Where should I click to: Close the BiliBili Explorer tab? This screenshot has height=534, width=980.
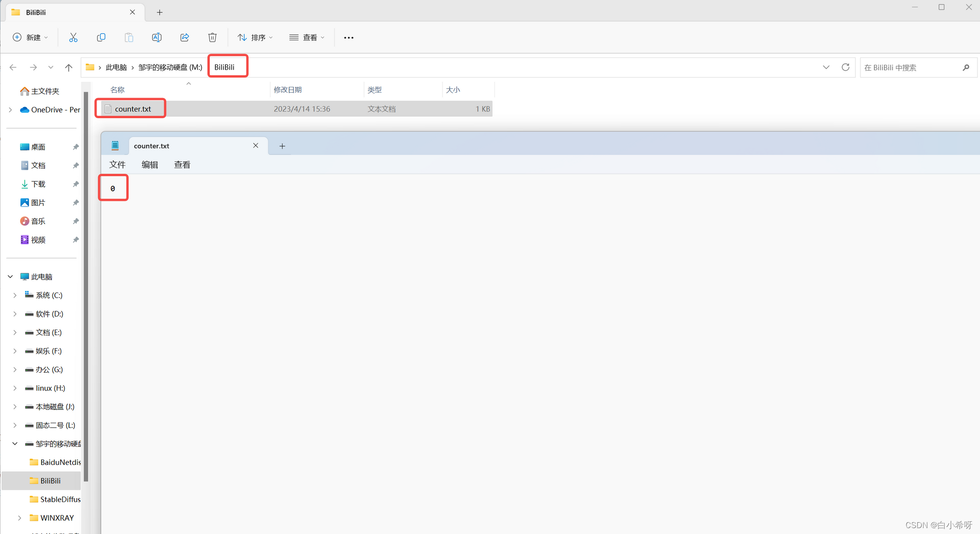coord(132,12)
